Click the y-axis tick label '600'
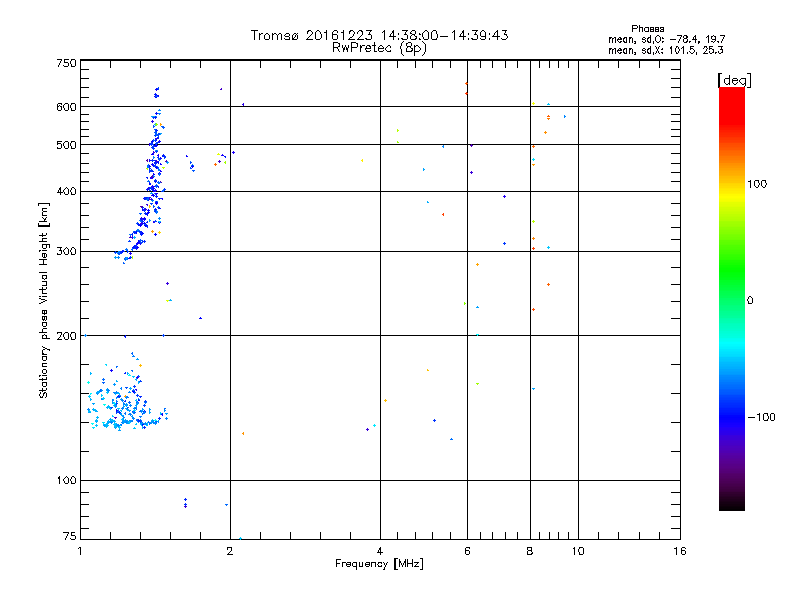800x600 pixels. coord(66,107)
